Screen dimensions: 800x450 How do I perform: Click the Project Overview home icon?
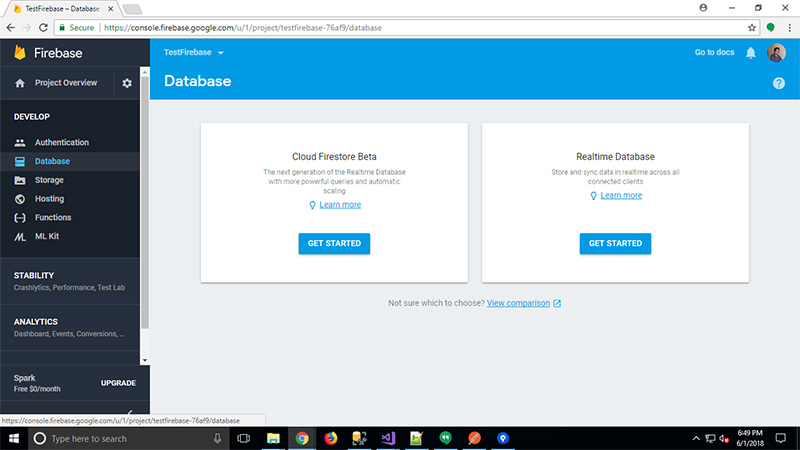click(x=19, y=83)
